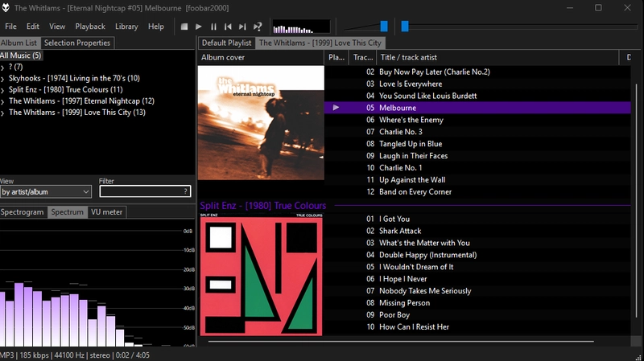Image resolution: width=644 pixels, height=361 pixels.
Task: Click the True Colours album cover
Action: pos(261,274)
